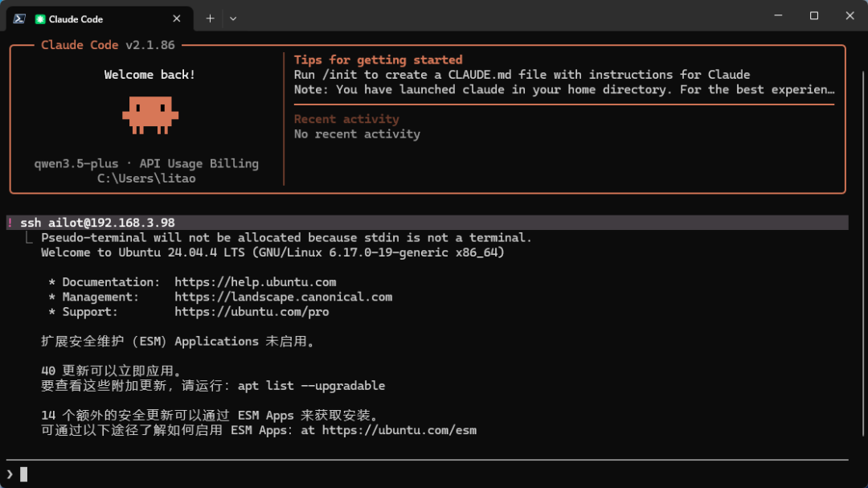Open the https://ubuntu.com/esm link
This screenshot has height=488, width=868.
click(x=399, y=430)
